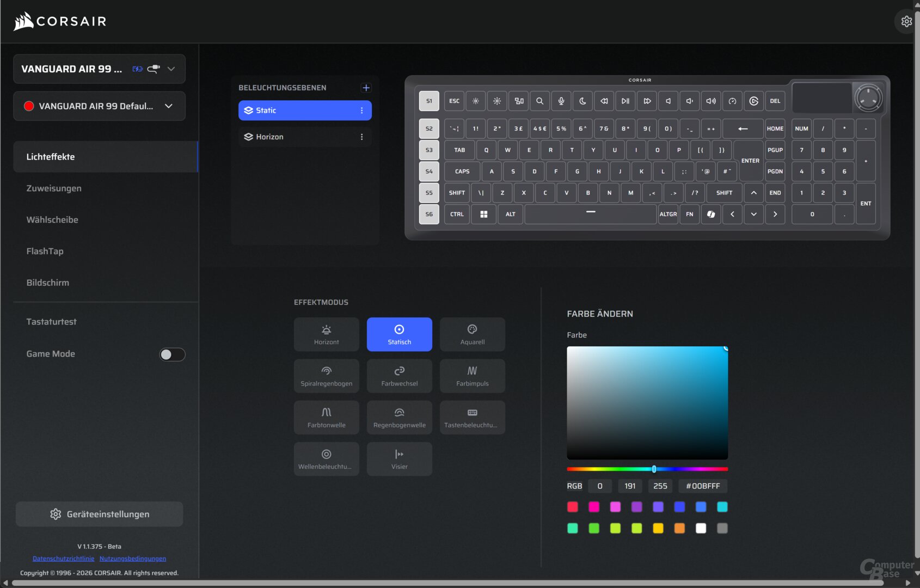Open the VANGUARD AIR 99 Default profile dropdown
The image size is (920, 588).
(x=169, y=106)
